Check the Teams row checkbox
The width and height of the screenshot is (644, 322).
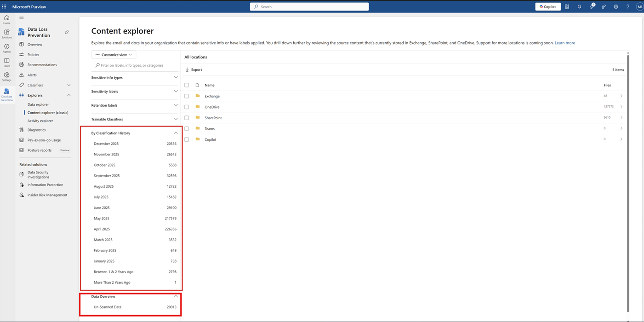187,128
